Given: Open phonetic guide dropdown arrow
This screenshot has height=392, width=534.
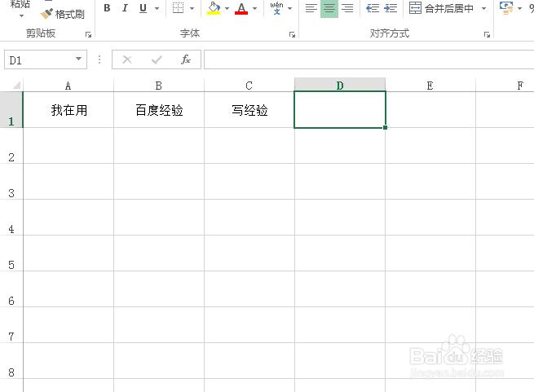Looking at the screenshot, I should click(289, 8).
